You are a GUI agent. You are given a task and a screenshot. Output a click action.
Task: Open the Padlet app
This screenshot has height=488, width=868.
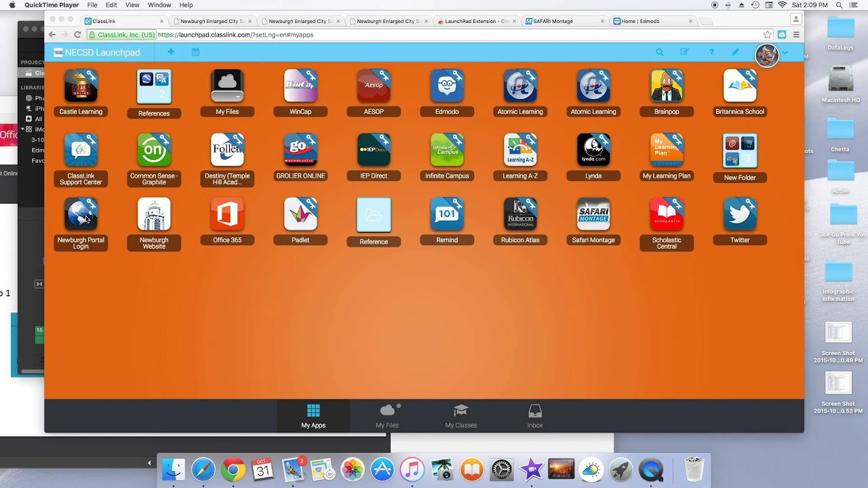point(300,214)
